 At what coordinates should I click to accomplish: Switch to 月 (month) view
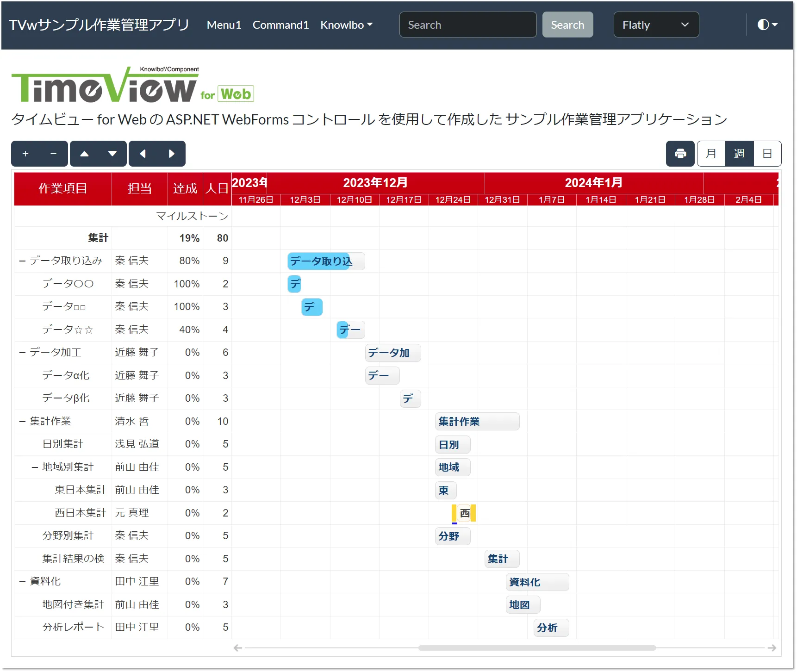click(x=711, y=153)
